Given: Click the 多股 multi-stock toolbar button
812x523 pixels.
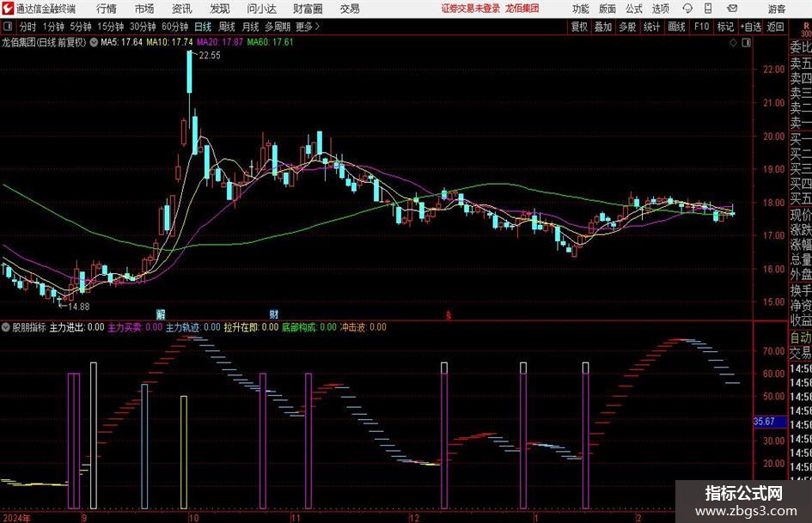Looking at the screenshot, I should click(x=627, y=27).
